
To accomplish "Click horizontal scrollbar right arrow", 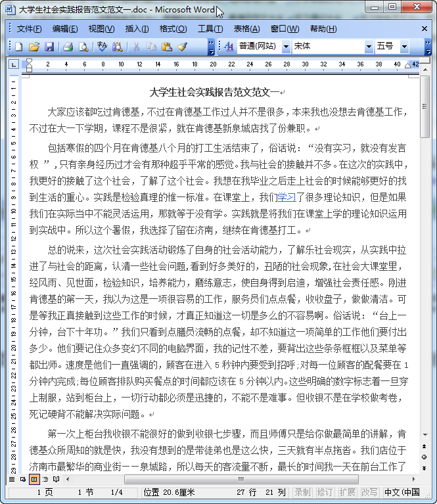I will (x=413, y=479).
